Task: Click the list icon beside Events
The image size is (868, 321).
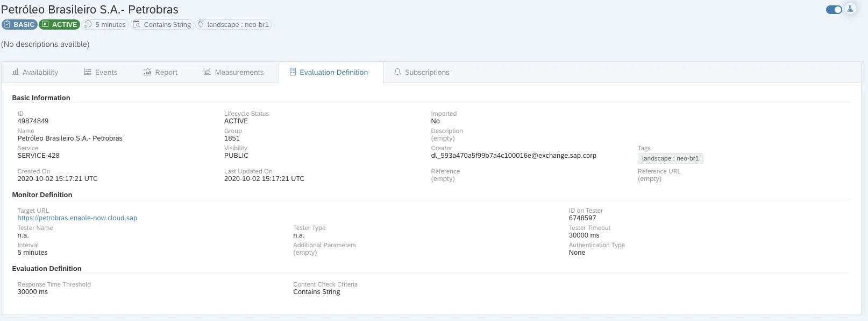Action: (88, 72)
